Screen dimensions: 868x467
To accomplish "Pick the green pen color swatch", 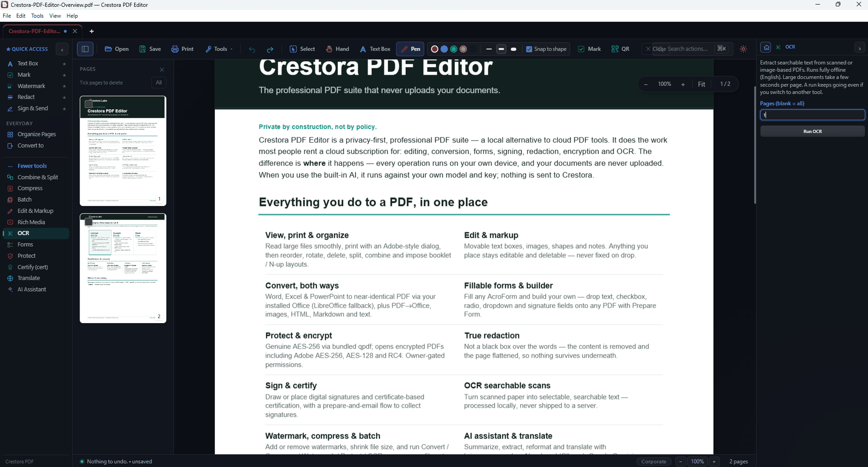I will [x=453, y=49].
